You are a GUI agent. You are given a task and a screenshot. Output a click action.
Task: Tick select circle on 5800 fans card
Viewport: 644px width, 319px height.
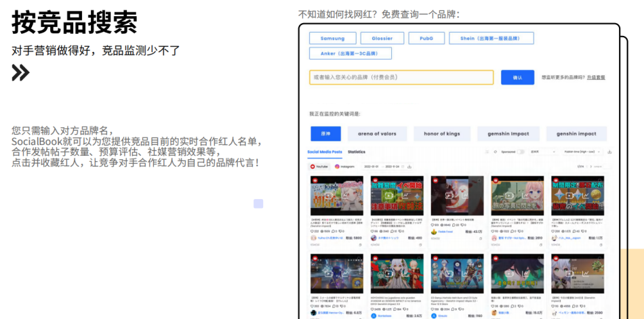tap(359, 180)
